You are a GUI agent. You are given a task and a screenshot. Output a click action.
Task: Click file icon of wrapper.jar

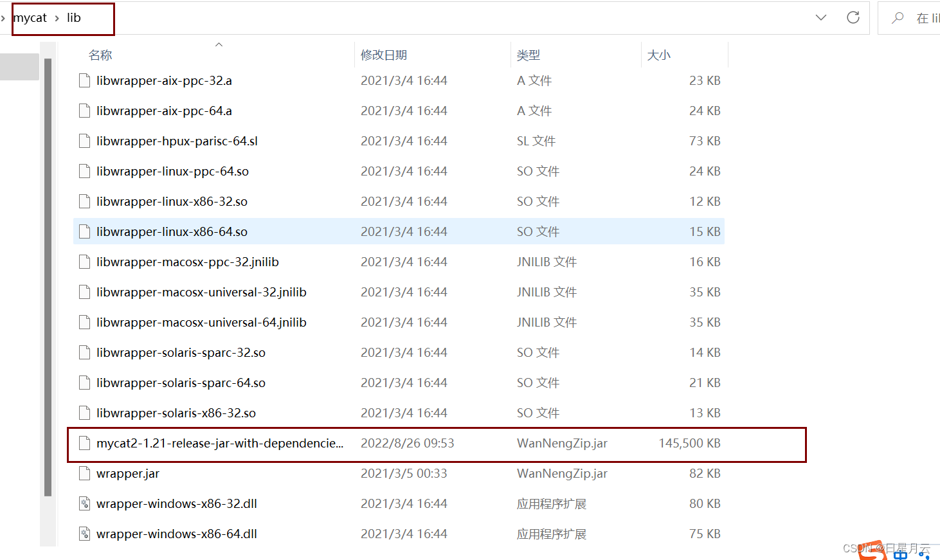pyautogui.click(x=84, y=473)
